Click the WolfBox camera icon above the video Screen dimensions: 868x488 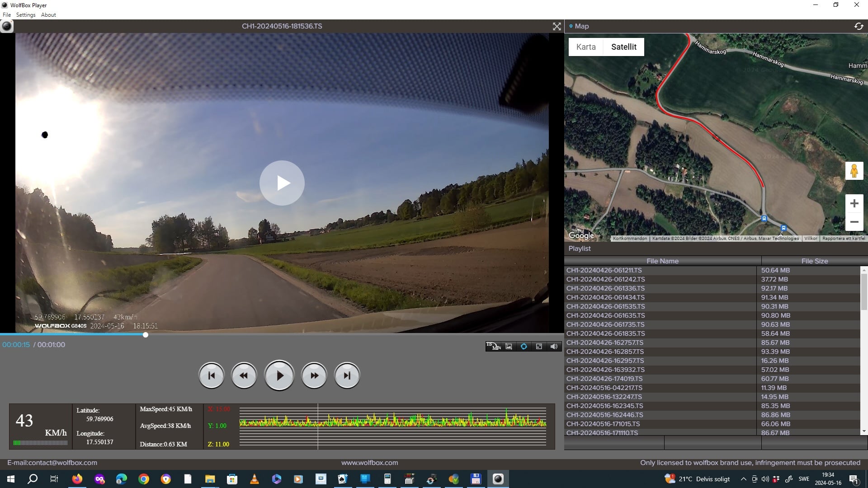pos(7,26)
